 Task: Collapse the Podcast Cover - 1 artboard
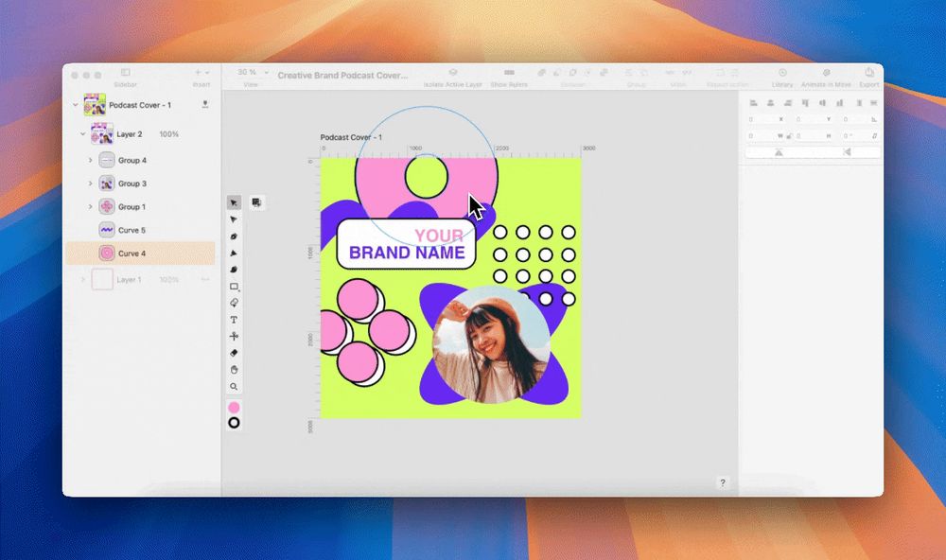coord(76,105)
